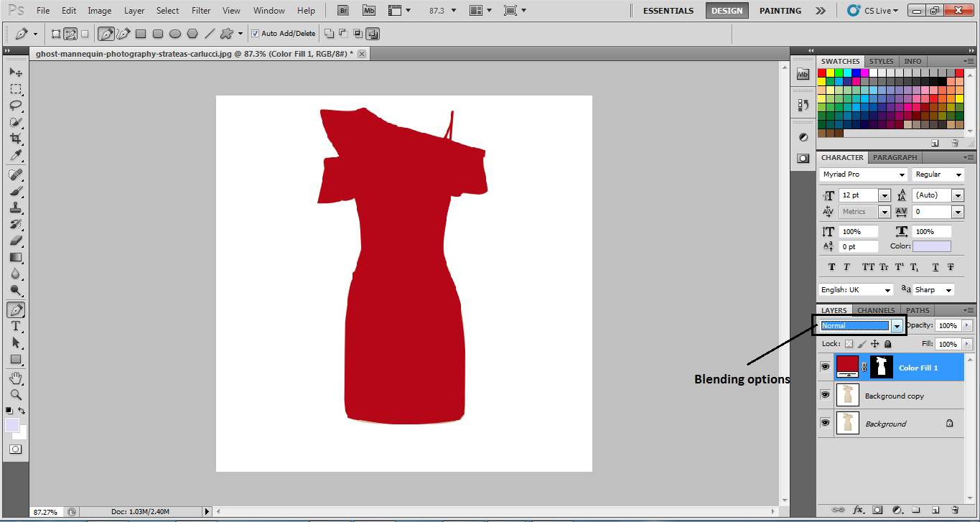This screenshot has width=980, height=522.
Task: Select the Crop tool
Action: [15, 139]
